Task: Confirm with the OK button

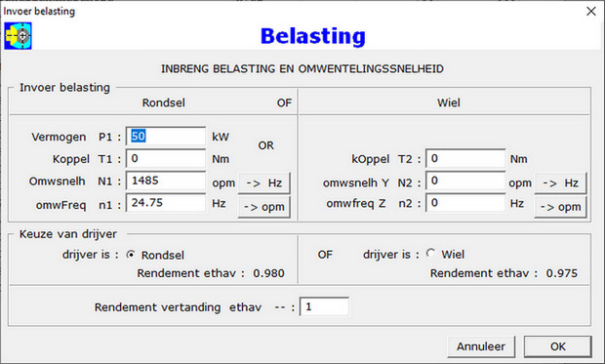Action: [x=557, y=346]
